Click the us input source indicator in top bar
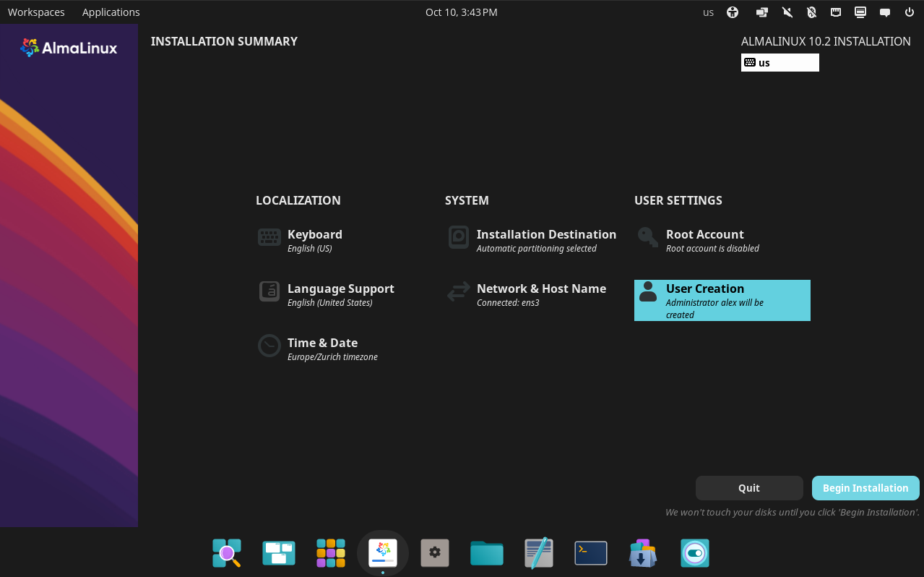This screenshot has height=577, width=924. (708, 12)
